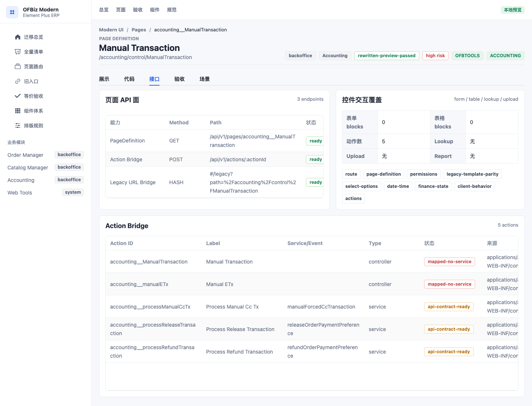Click the ready badge for PageDefinition
The height and width of the screenshot is (406, 532).
point(315,141)
